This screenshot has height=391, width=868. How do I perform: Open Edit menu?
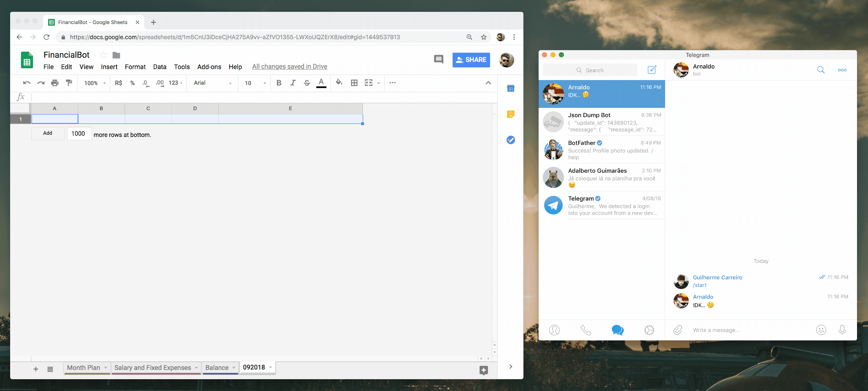(66, 67)
